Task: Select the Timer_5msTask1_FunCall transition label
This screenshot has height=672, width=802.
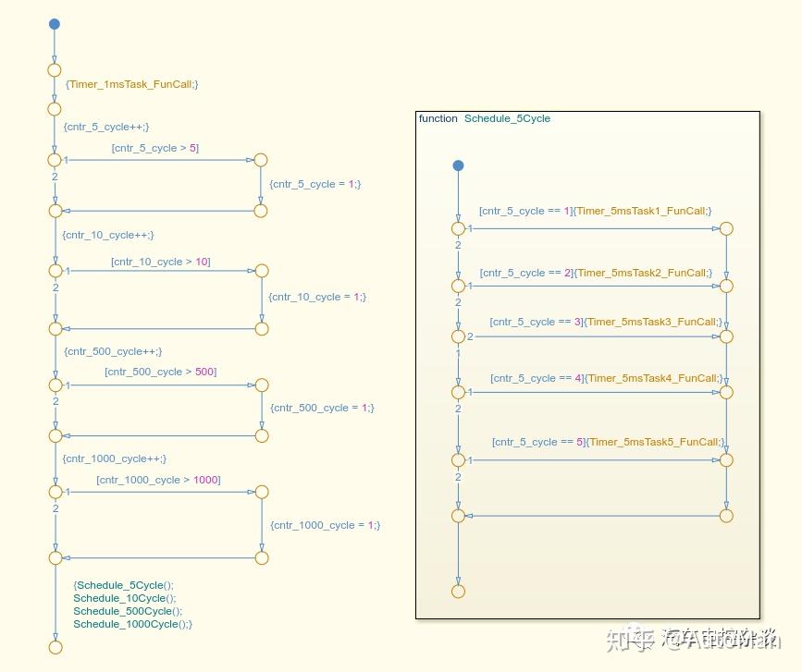Action: pyautogui.click(x=596, y=211)
